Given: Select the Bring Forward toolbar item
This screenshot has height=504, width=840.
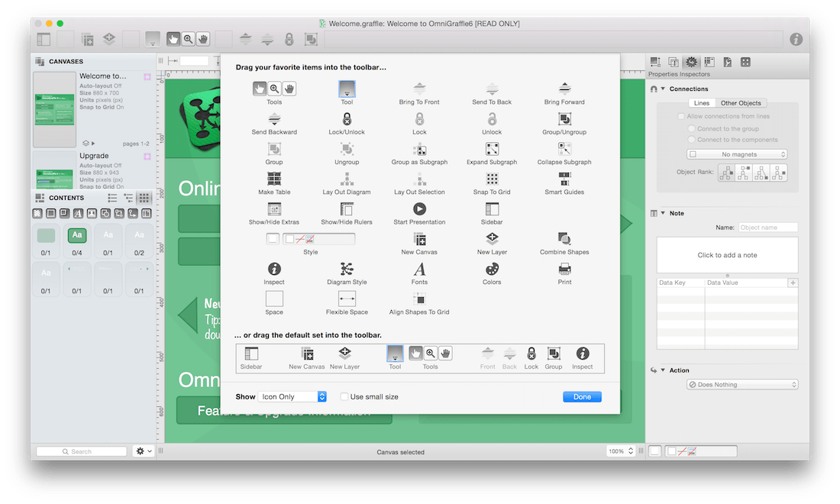Looking at the screenshot, I should [564, 89].
